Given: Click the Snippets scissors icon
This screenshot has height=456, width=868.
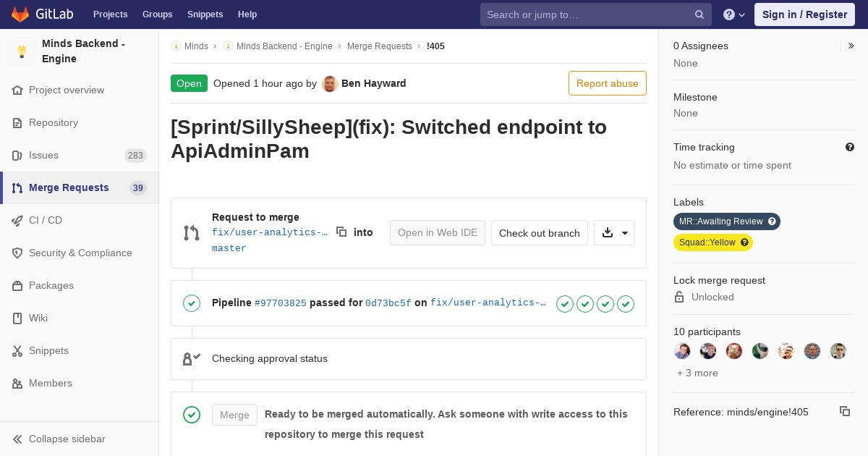Looking at the screenshot, I should click(x=17, y=350).
